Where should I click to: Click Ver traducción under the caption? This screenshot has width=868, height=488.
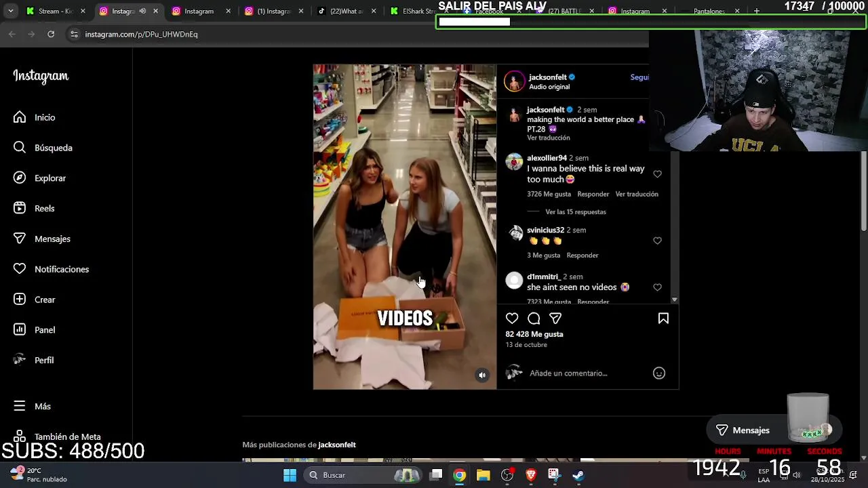click(548, 138)
